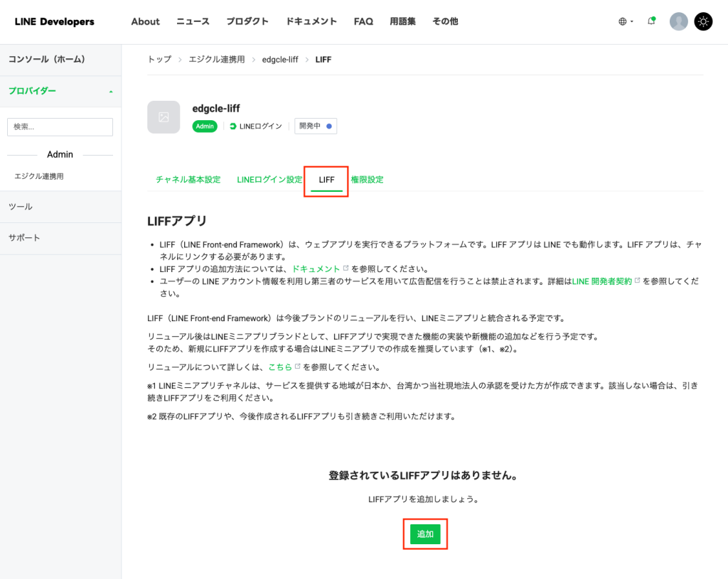The height and width of the screenshot is (579, 728).
Task: Open the ニュース navigation item
Action: 193,21
